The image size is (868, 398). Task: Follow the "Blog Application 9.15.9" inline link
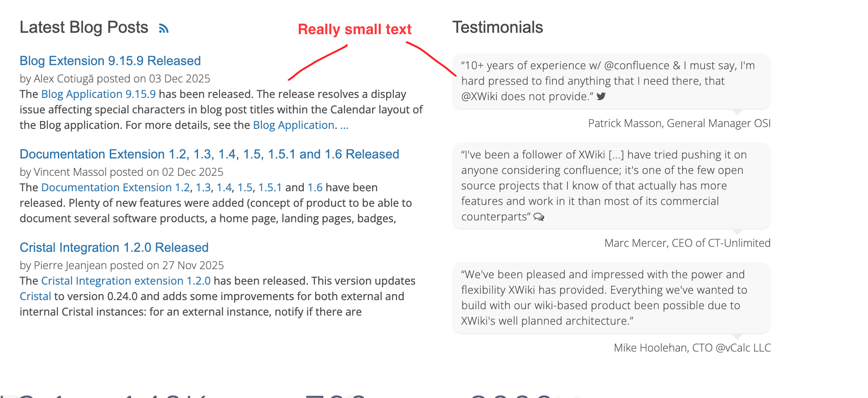[x=98, y=94]
